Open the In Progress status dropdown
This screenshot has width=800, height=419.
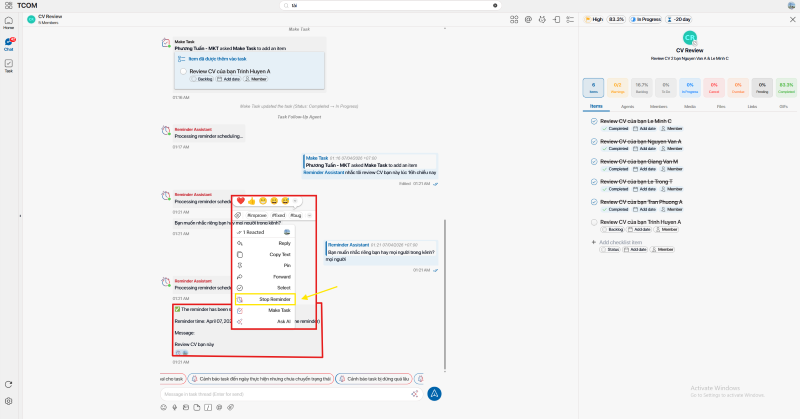click(x=645, y=19)
